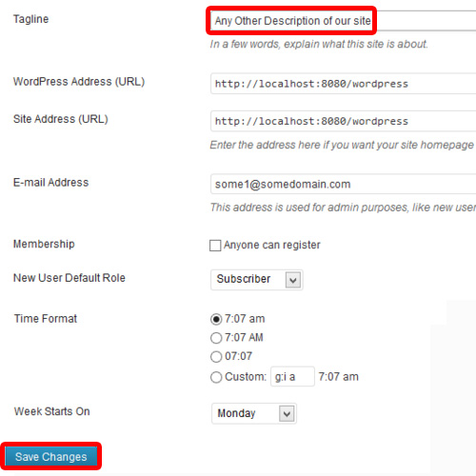Image resolution: width=476 pixels, height=476 pixels.
Task: Click the custom format field showing g:i a
Action: (292, 376)
